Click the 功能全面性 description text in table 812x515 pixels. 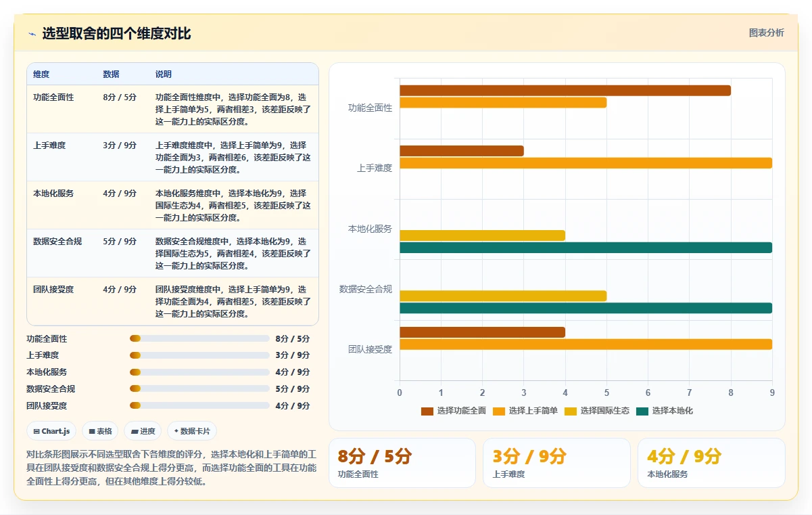point(233,110)
